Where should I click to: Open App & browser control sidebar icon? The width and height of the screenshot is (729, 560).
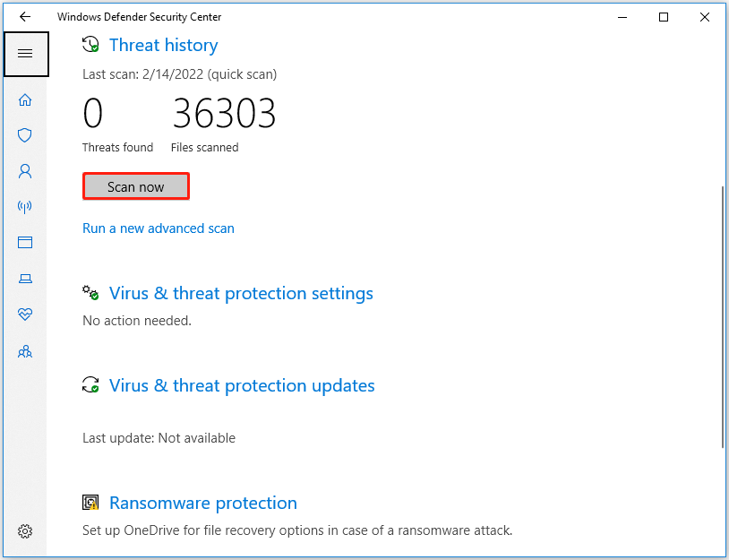click(x=24, y=242)
